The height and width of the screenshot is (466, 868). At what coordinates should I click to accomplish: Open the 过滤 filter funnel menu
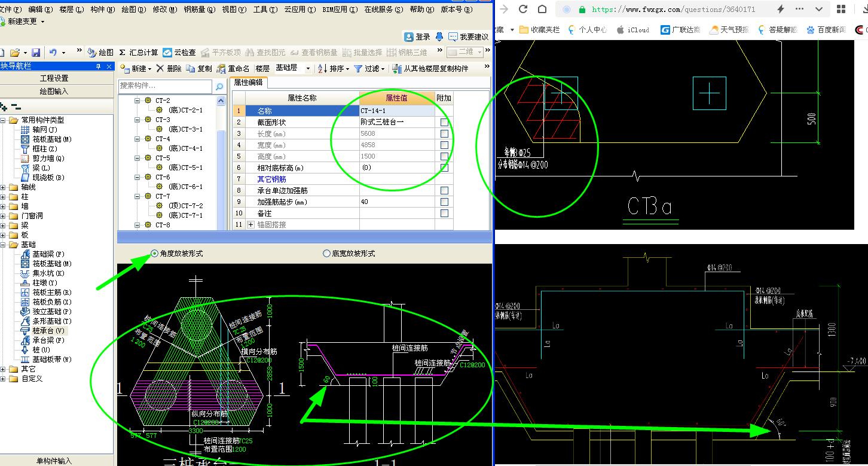pos(369,69)
